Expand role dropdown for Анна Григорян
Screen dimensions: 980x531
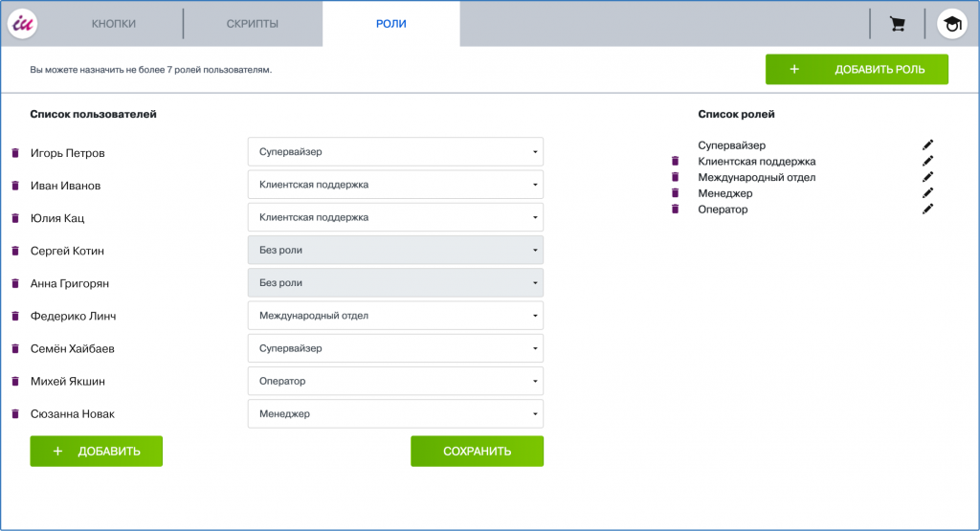pos(395,283)
